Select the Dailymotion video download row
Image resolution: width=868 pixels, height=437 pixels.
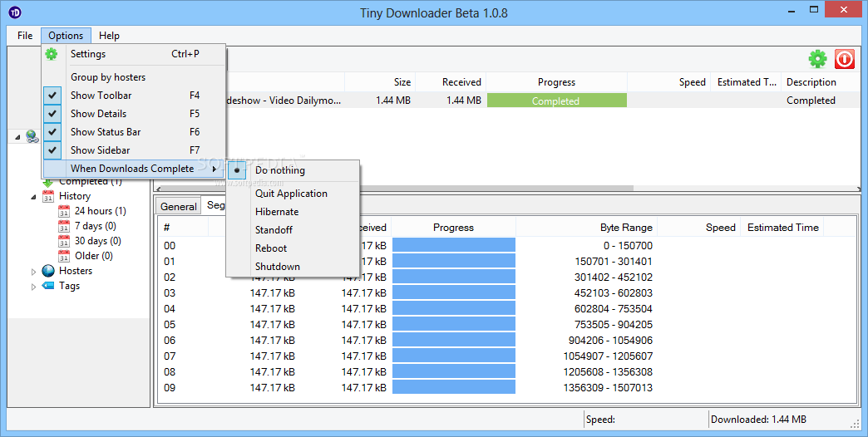click(x=542, y=101)
